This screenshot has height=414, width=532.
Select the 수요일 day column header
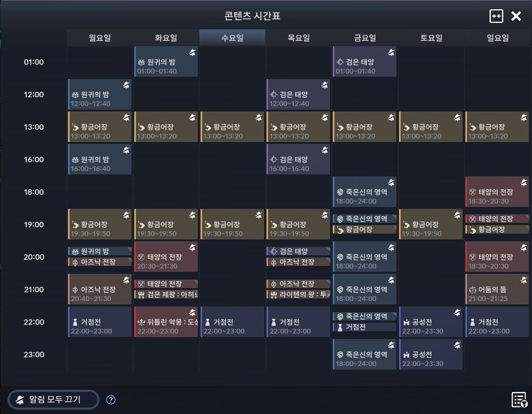tap(232, 38)
